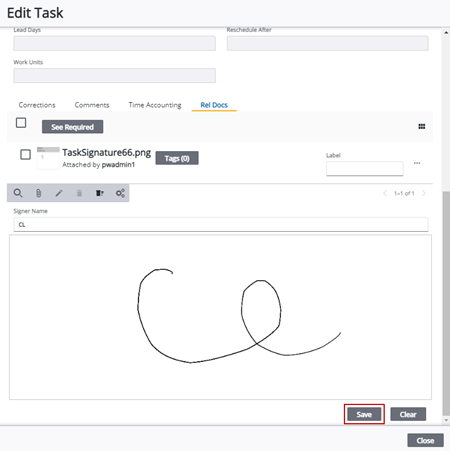Select the Comments tab
450x451 pixels.
pos(92,105)
